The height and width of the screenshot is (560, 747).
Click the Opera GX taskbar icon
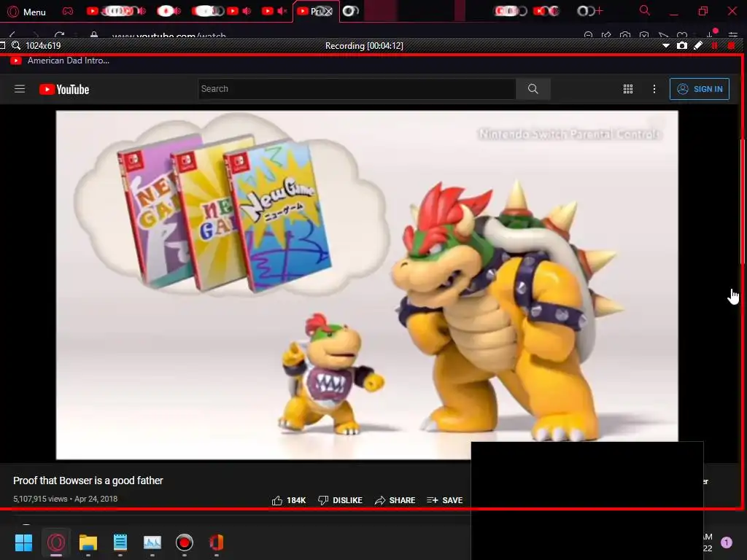pos(55,542)
